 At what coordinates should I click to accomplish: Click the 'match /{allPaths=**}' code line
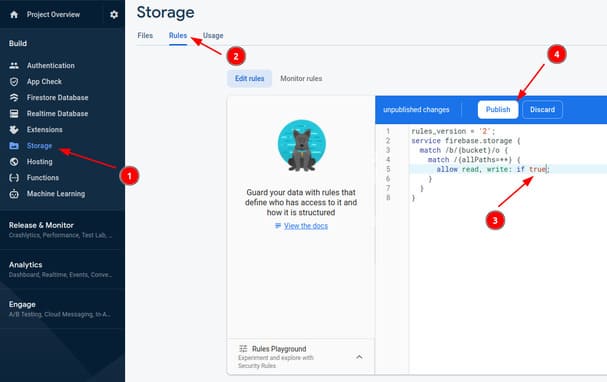474,160
